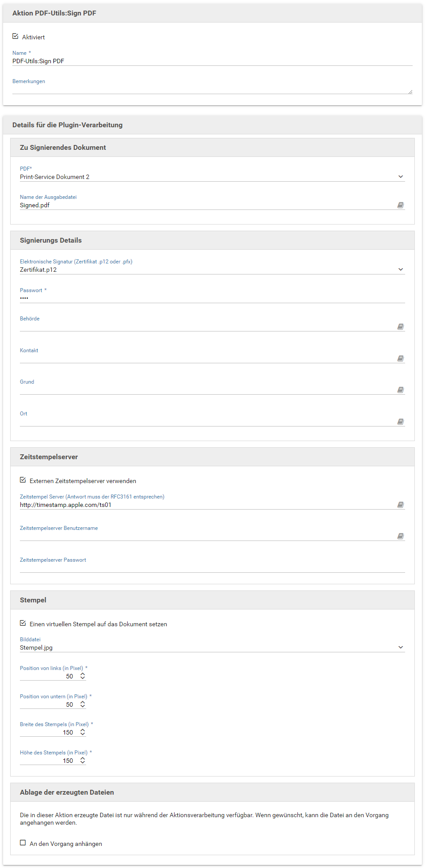The image size is (425, 868).
Task: Click placeholder icon for Zeitstempelserver Benutzername
Action: click(400, 536)
